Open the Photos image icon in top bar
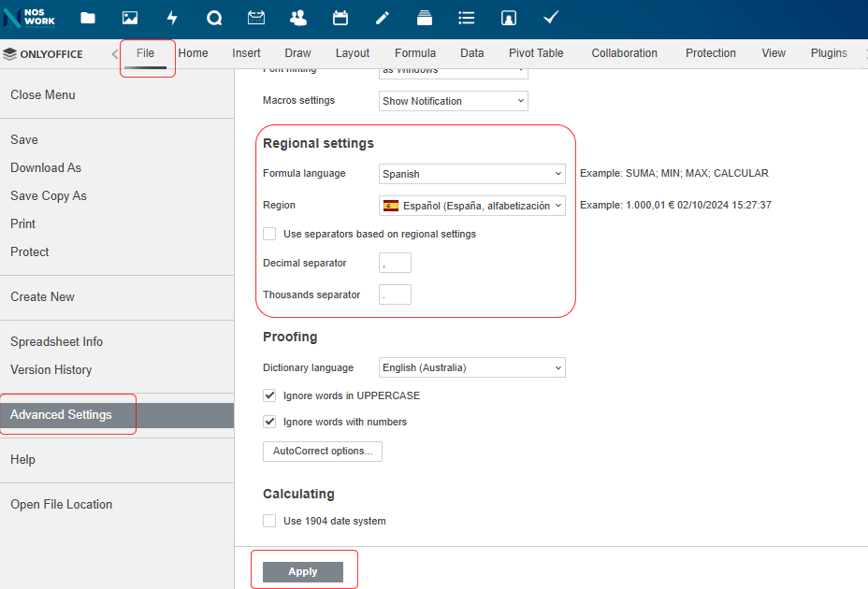This screenshot has height=589, width=868. click(x=130, y=19)
